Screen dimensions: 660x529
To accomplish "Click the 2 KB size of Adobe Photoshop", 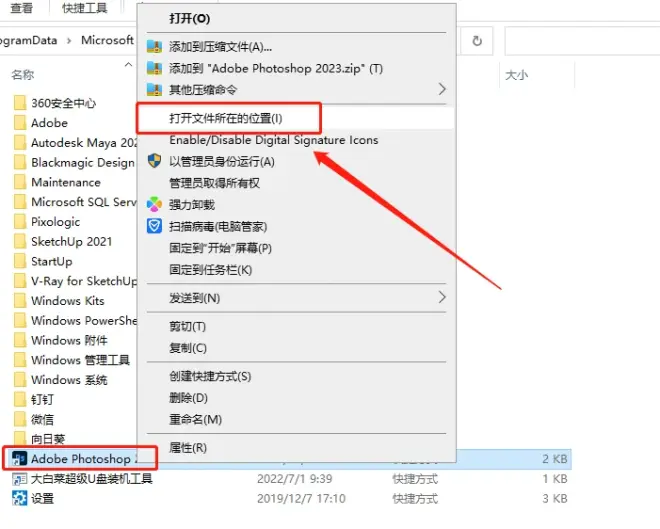I will 555,459.
